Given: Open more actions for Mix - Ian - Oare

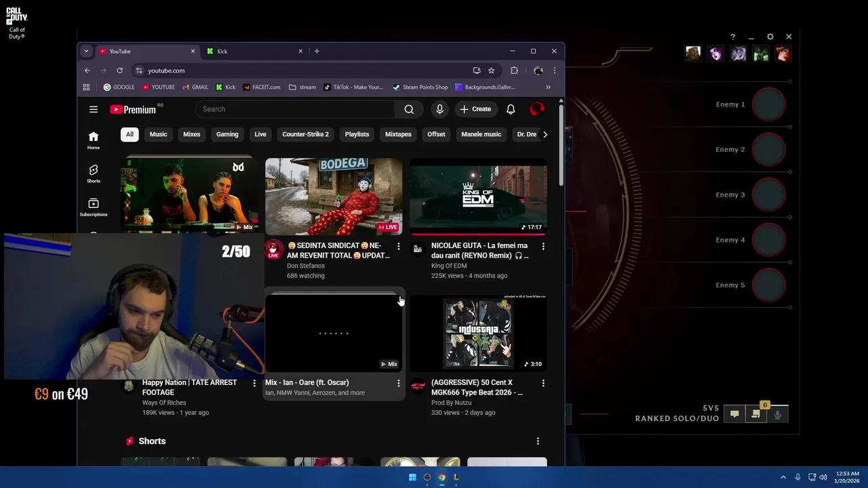Looking at the screenshot, I should click(x=399, y=383).
